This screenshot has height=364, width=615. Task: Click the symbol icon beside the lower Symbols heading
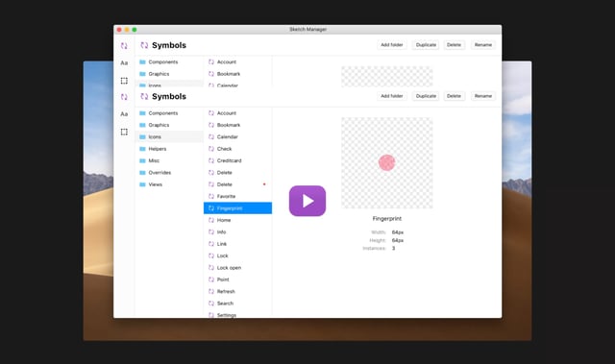[144, 96]
